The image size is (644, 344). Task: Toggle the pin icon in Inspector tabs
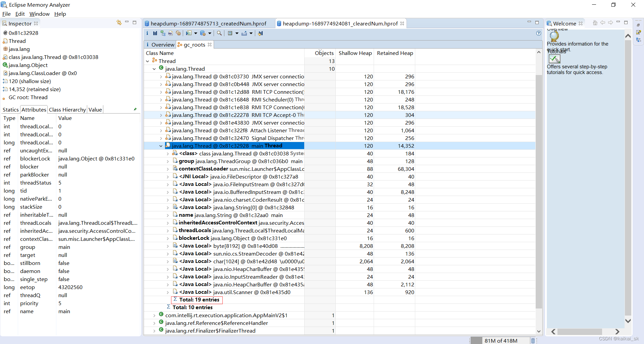tap(135, 109)
